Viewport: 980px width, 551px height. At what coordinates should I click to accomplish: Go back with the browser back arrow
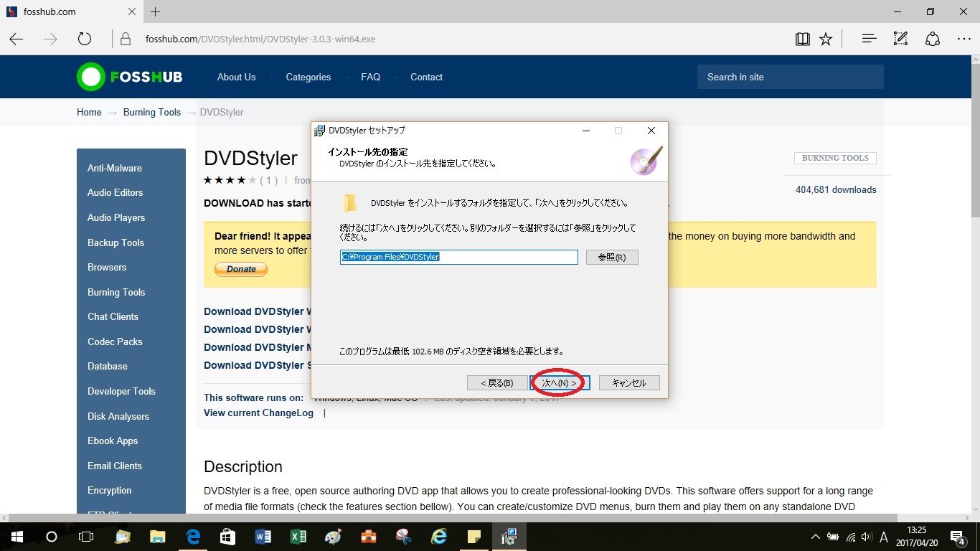16,39
